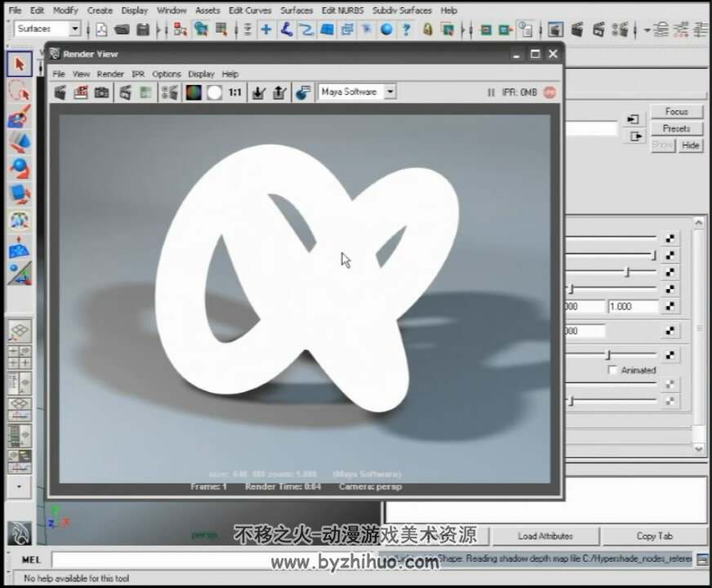Open IPR menu in Render View

138,74
